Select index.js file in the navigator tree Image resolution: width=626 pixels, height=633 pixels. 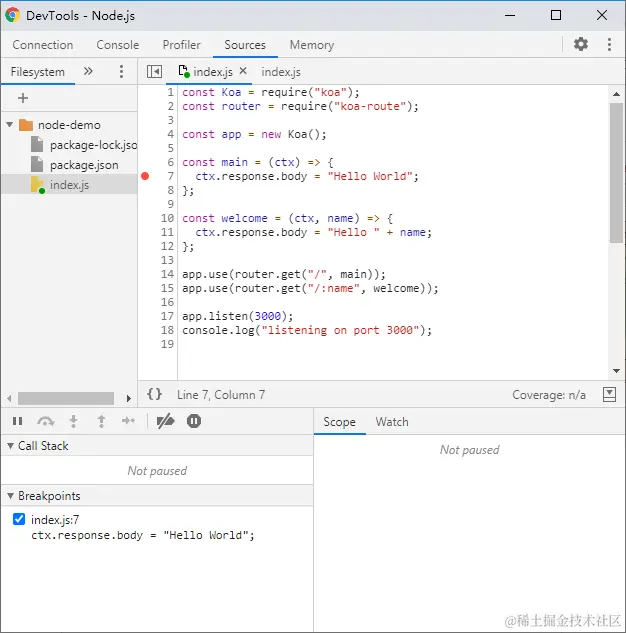coord(69,185)
